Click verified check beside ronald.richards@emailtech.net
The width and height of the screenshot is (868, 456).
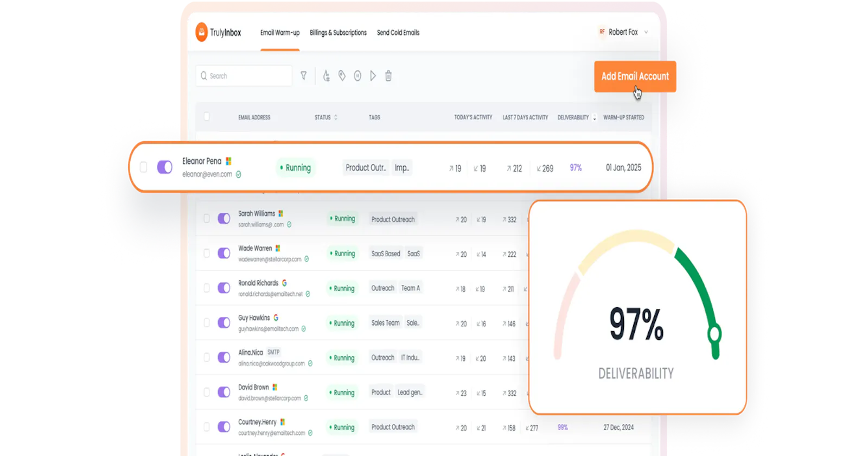pos(308,294)
